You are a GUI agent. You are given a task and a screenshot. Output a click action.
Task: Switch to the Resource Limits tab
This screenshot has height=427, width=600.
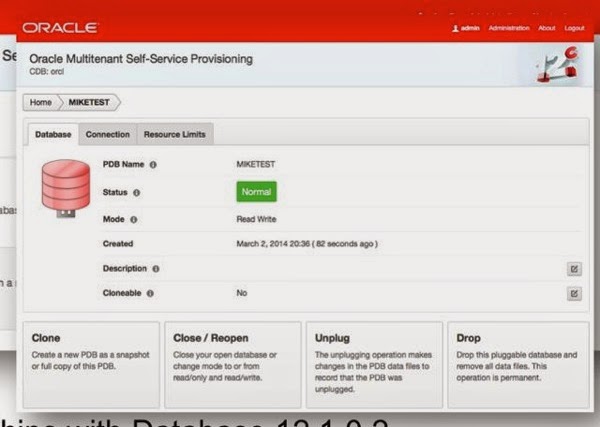174,134
